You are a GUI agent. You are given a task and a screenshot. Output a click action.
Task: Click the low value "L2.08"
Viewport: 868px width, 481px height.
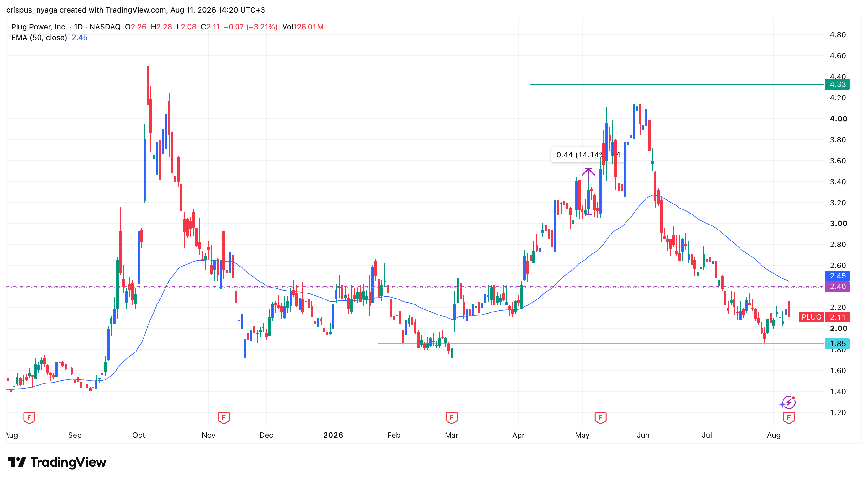(186, 27)
